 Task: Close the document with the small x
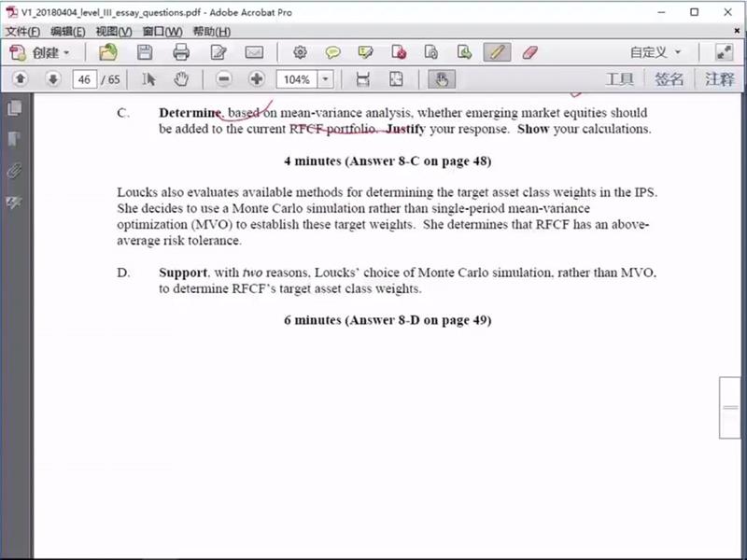click(x=737, y=31)
